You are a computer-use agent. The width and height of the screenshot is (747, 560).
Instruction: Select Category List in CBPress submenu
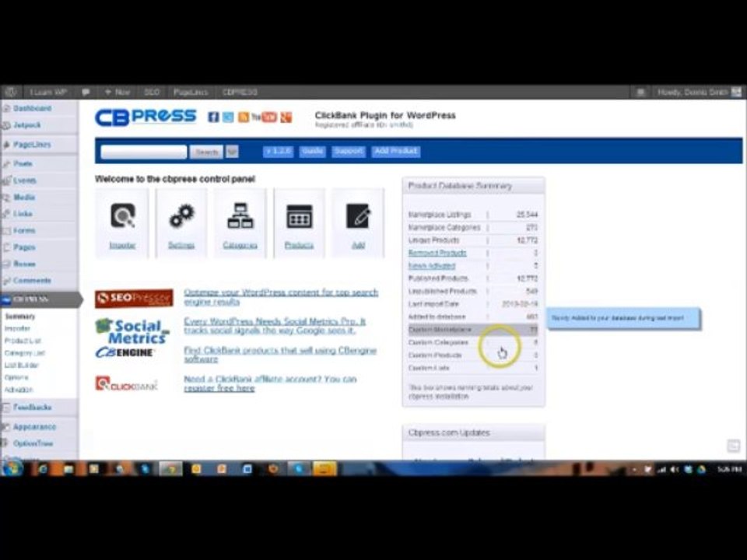click(x=25, y=353)
